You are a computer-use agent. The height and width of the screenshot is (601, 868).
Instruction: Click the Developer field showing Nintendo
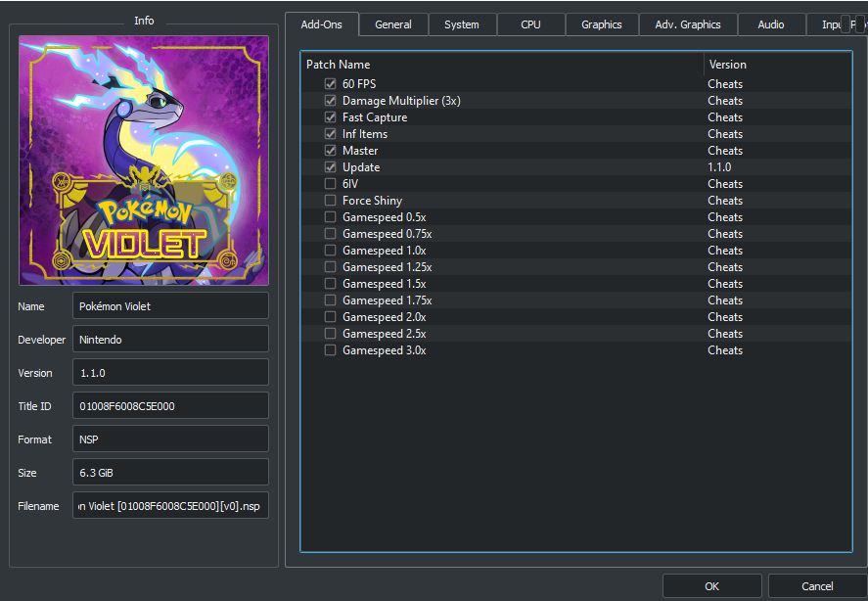click(x=170, y=339)
